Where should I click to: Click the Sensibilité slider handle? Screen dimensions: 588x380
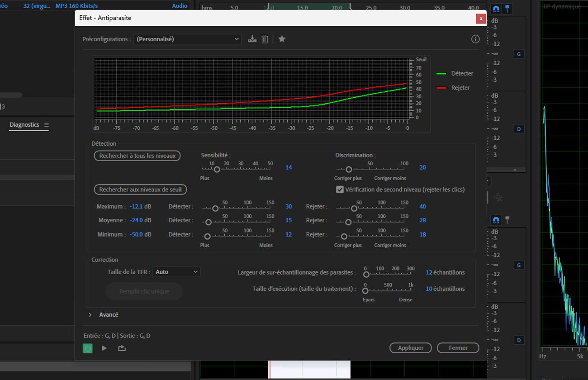click(217, 169)
